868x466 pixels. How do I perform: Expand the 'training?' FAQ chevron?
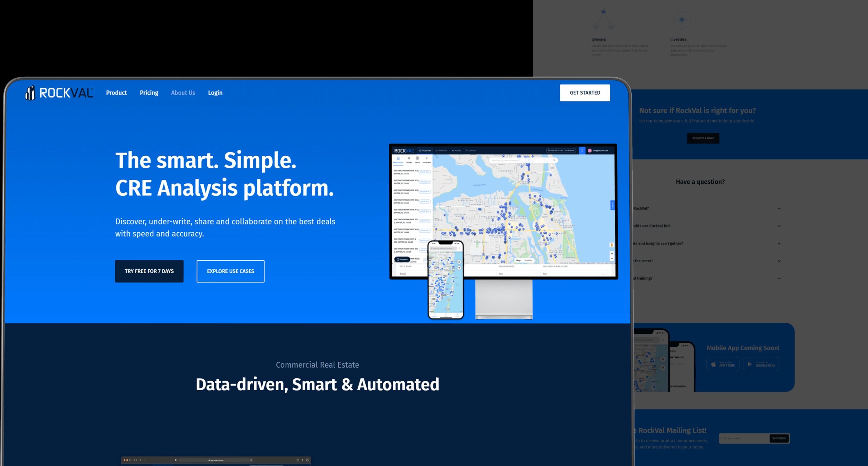tap(779, 279)
